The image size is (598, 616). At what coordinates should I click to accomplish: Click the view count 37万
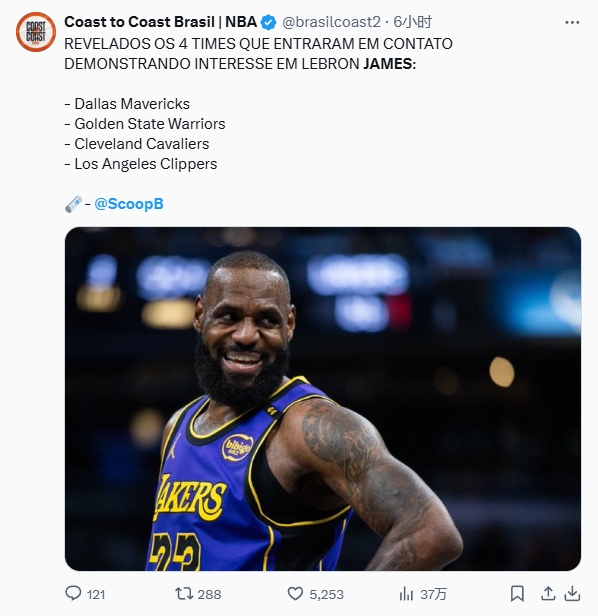[x=433, y=594]
